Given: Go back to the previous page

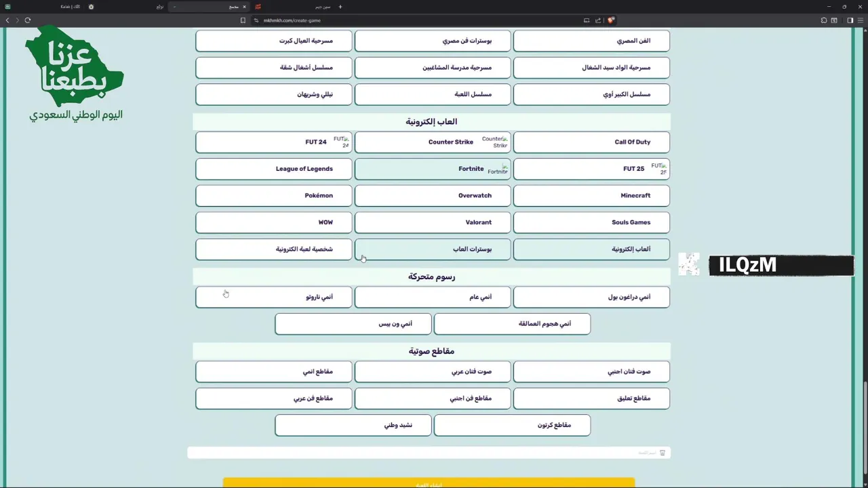Looking at the screenshot, I should 7,20.
